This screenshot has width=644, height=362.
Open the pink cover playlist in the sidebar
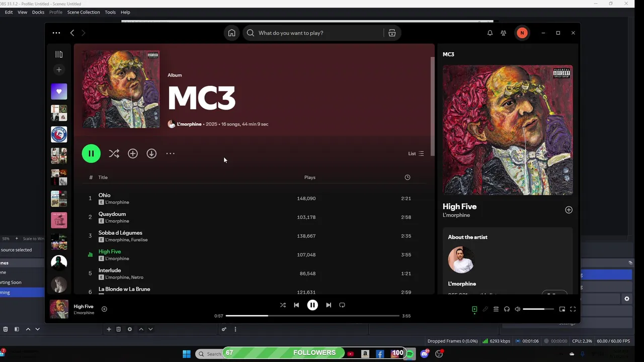(x=59, y=220)
